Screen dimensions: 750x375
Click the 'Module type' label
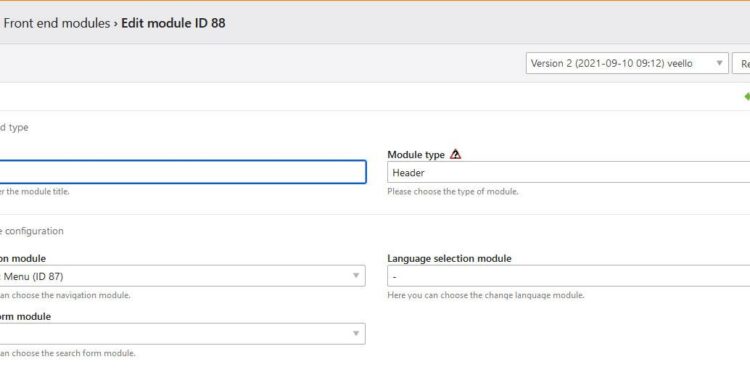(x=416, y=154)
